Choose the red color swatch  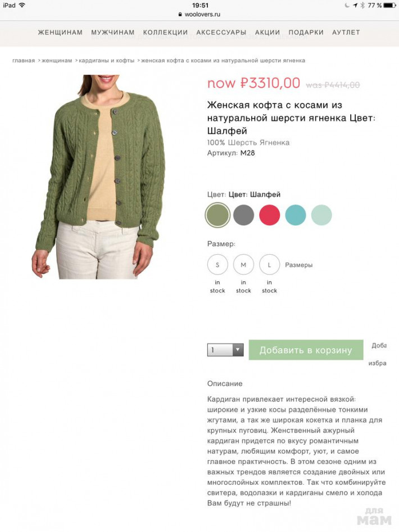point(270,215)
